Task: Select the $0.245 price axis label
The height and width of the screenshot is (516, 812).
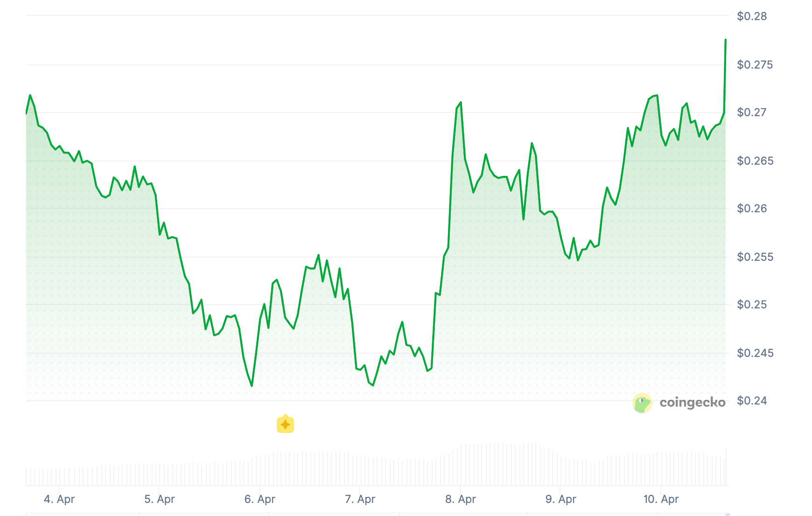Action: tap(755, 353)
